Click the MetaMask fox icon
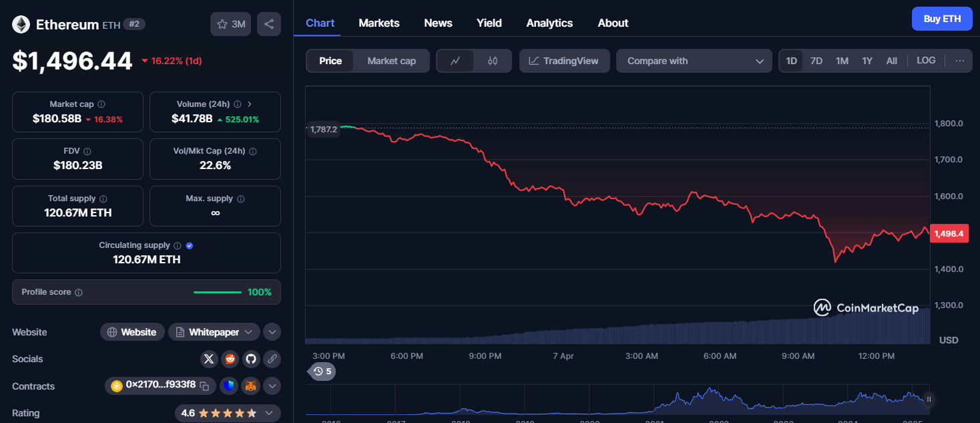980x423 pixels. tap(250, 386)
